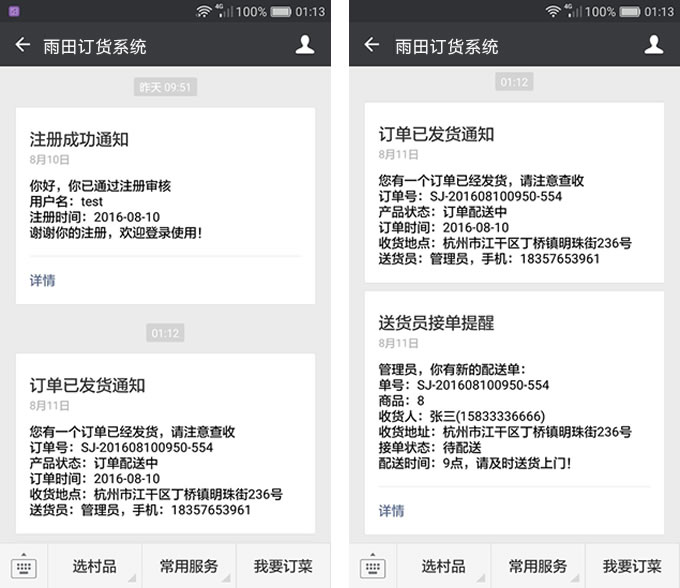
Task: Tap 单号: SJ-201608100950-554 line
Action: [464, 385]
